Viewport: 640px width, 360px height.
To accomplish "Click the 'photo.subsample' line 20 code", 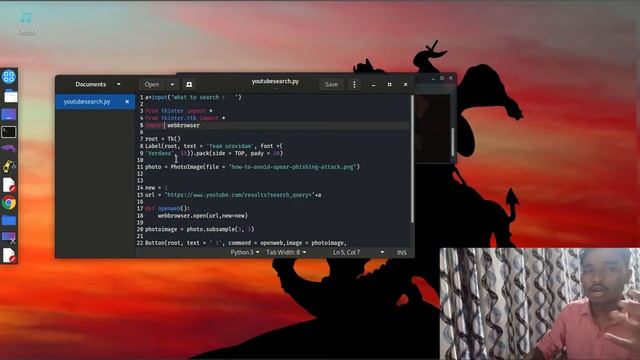I will (200, 229).
